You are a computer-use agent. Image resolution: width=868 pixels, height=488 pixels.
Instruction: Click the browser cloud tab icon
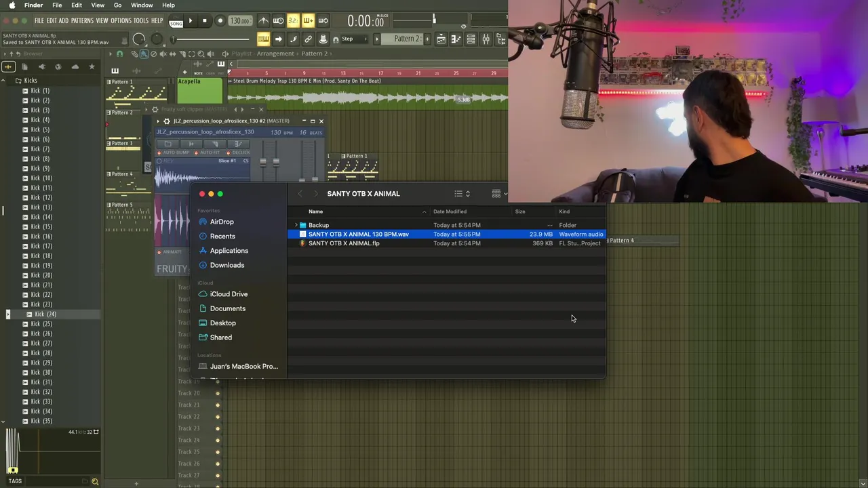[75, 66]
